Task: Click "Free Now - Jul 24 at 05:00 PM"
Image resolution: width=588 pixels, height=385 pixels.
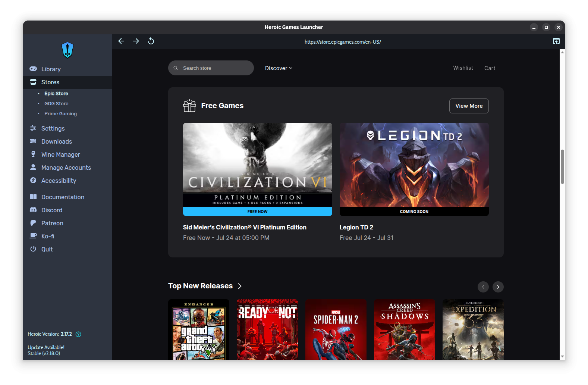Action: coord(226,238)
